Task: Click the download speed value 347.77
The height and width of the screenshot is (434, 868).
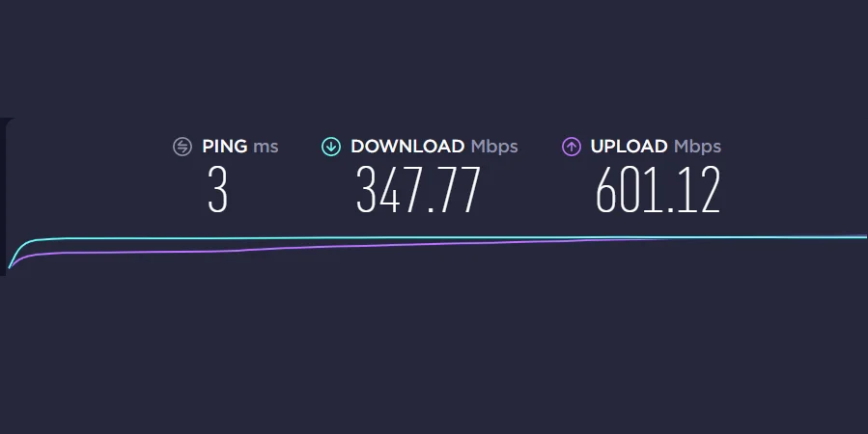Action: click(x=418, y=190)
